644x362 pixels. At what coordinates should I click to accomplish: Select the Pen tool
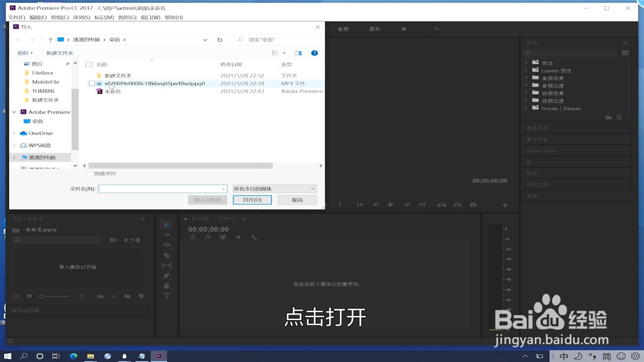pyautogui.click(x=167, y=276)
